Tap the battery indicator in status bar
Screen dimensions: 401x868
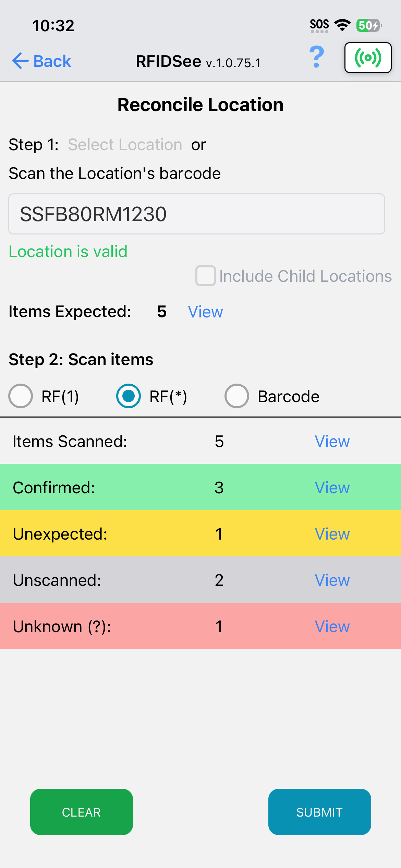click(369, 25)
